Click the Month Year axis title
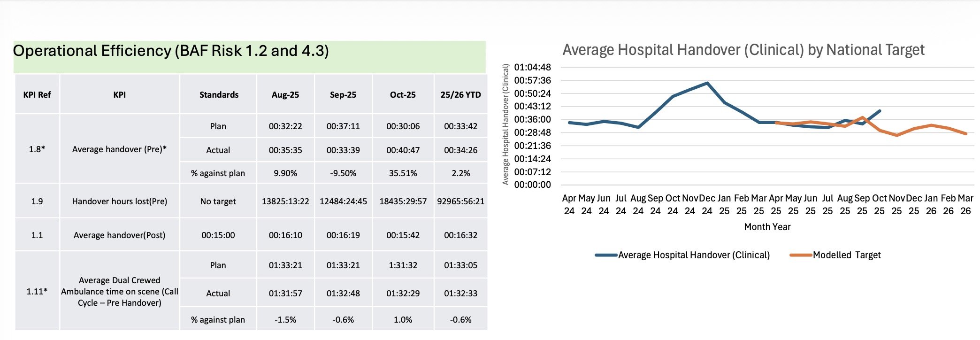 [767, 227]
